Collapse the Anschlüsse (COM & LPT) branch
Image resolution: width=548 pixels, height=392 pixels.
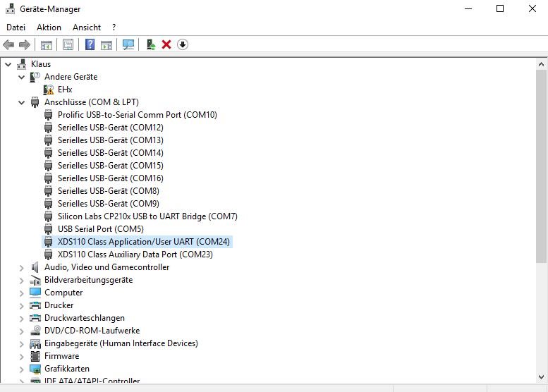click(22, 102)
